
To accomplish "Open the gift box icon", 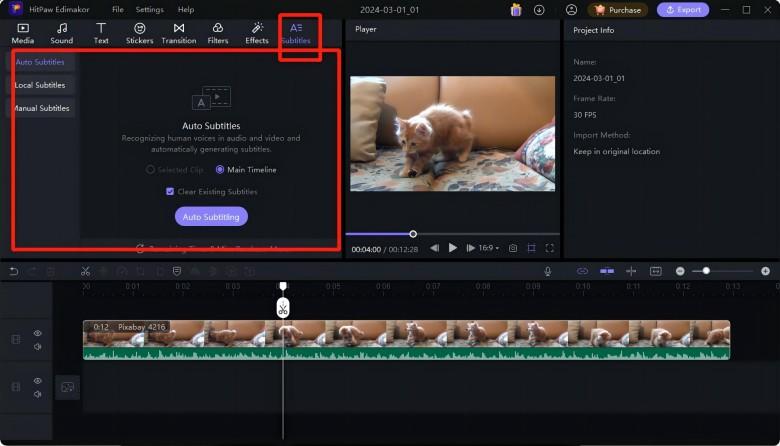I will [516, 9].
